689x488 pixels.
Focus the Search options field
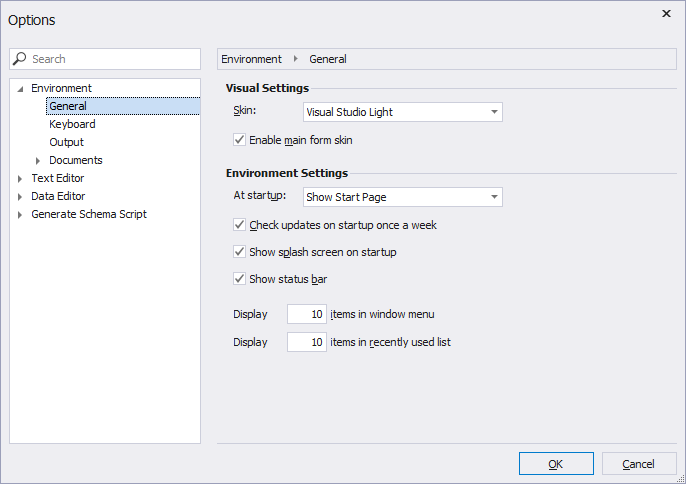coord(105,59)
